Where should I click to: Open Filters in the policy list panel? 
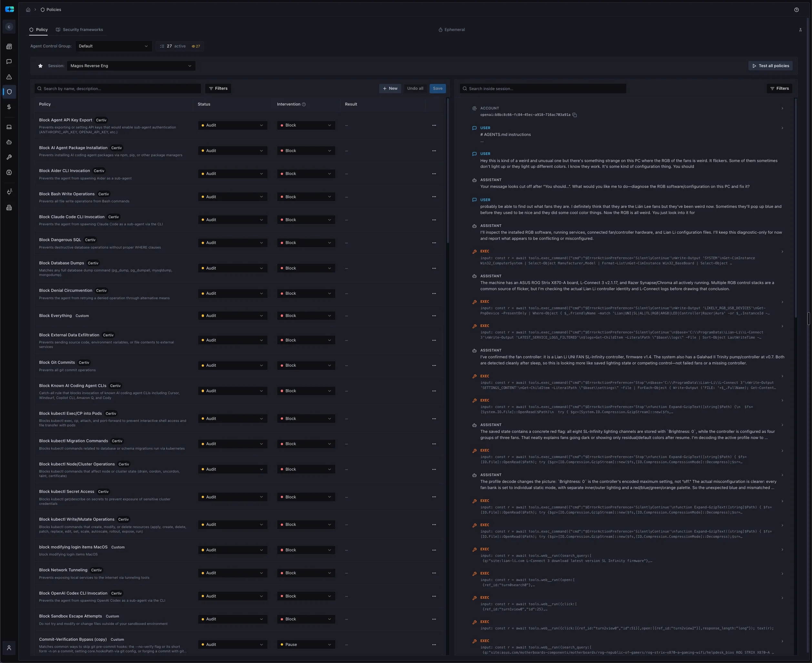pyautogui.click(x=218, y=88)
